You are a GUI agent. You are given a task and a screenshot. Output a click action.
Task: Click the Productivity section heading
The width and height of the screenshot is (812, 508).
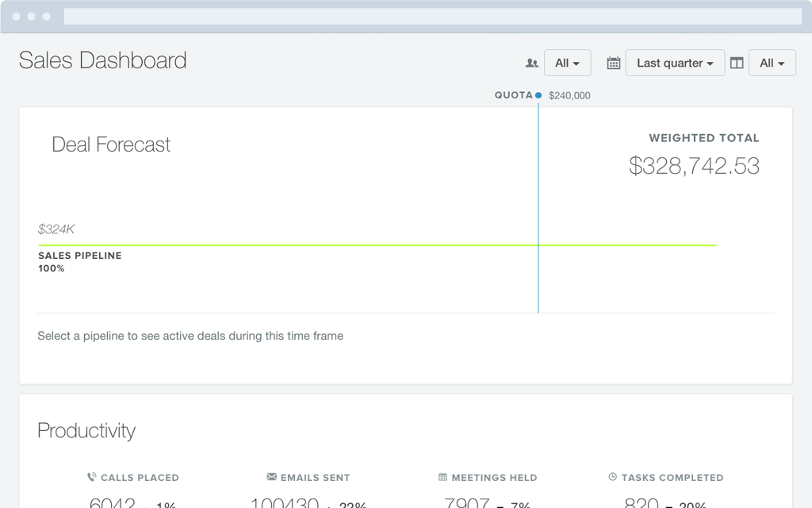point(86,430)
